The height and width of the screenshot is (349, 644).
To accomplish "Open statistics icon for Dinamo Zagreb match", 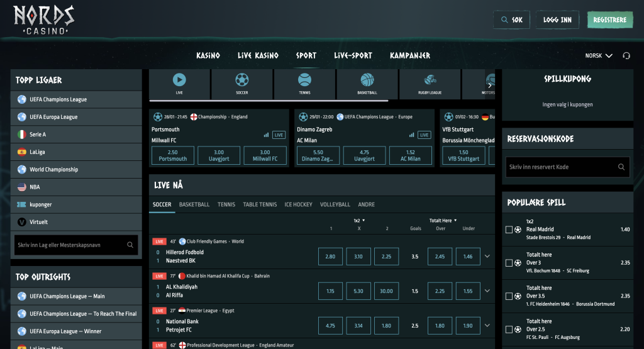I will (x=411, y=135).
